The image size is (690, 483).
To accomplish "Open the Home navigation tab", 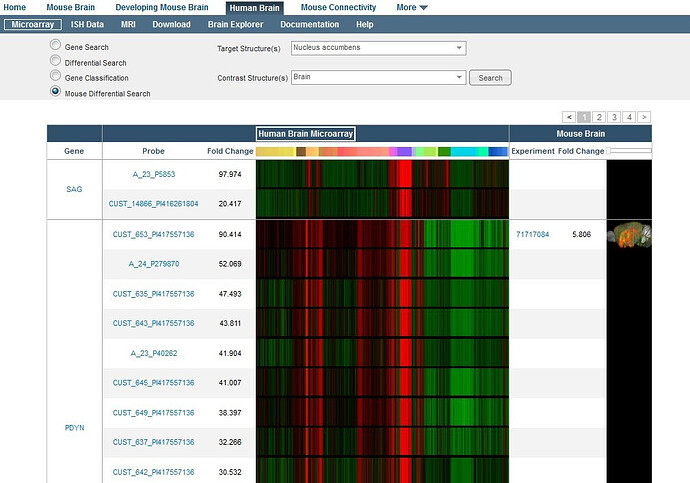I will point(15,7).
